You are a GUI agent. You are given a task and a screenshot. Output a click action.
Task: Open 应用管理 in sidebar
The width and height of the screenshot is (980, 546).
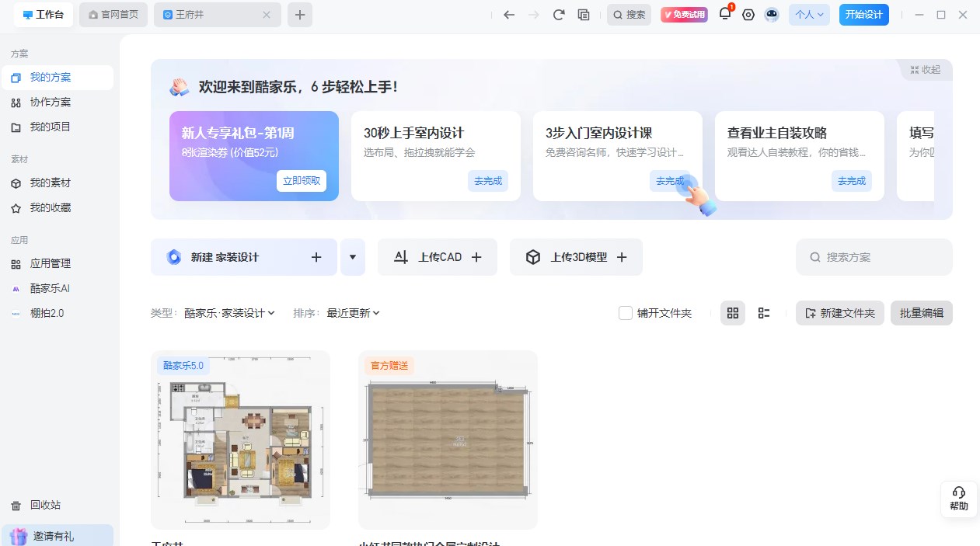[58, 264]
